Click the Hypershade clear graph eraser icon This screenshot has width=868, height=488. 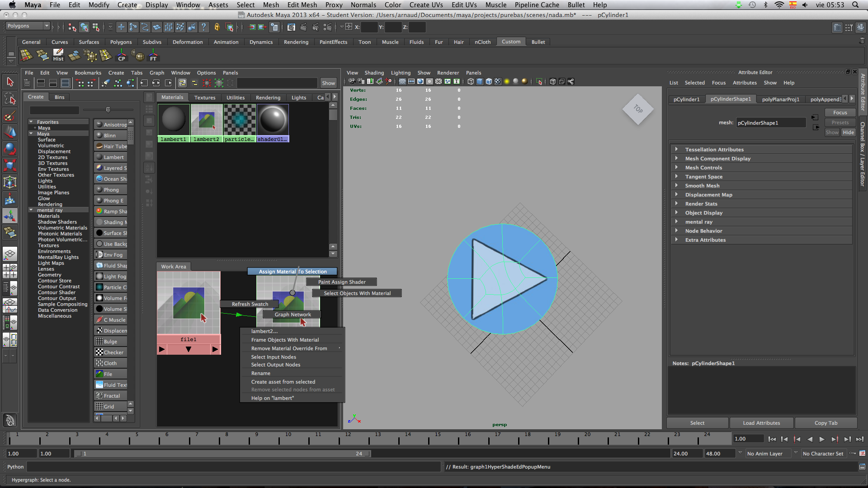[105, 83]
